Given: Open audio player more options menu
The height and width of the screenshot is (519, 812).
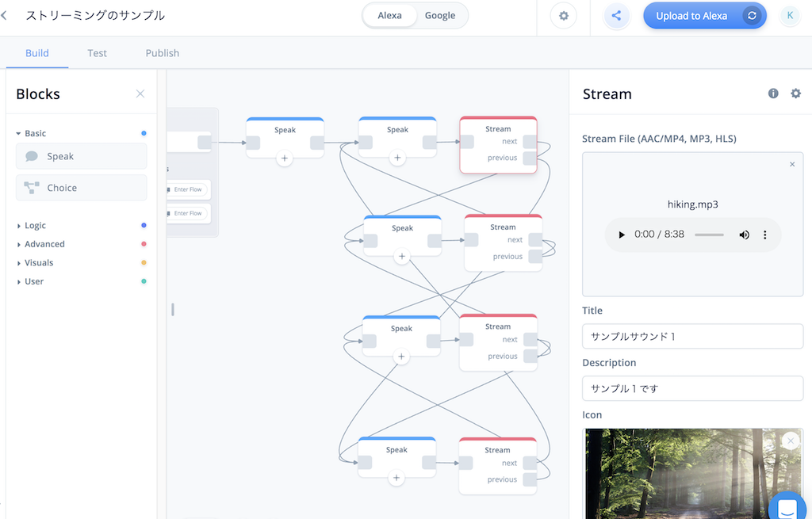Looking at the screenshot, I should pos(765,235).
